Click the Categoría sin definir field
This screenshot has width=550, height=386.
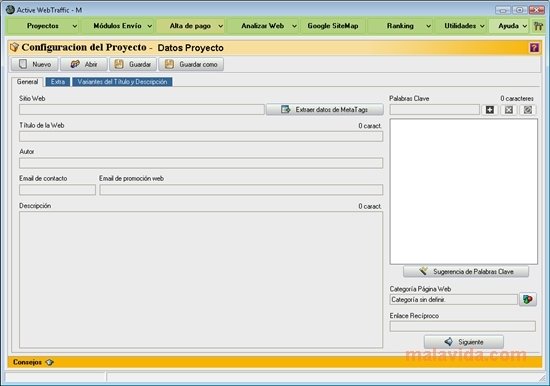pos(454,300)
